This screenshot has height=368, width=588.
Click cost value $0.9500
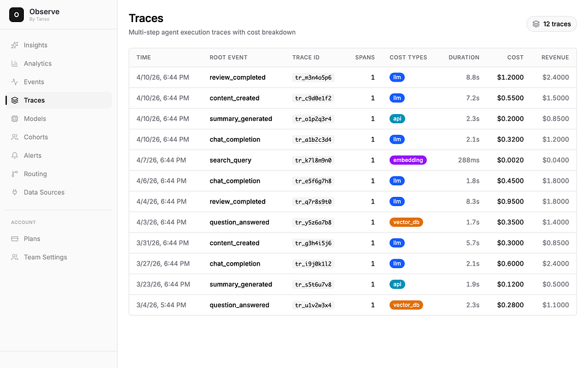510,202
